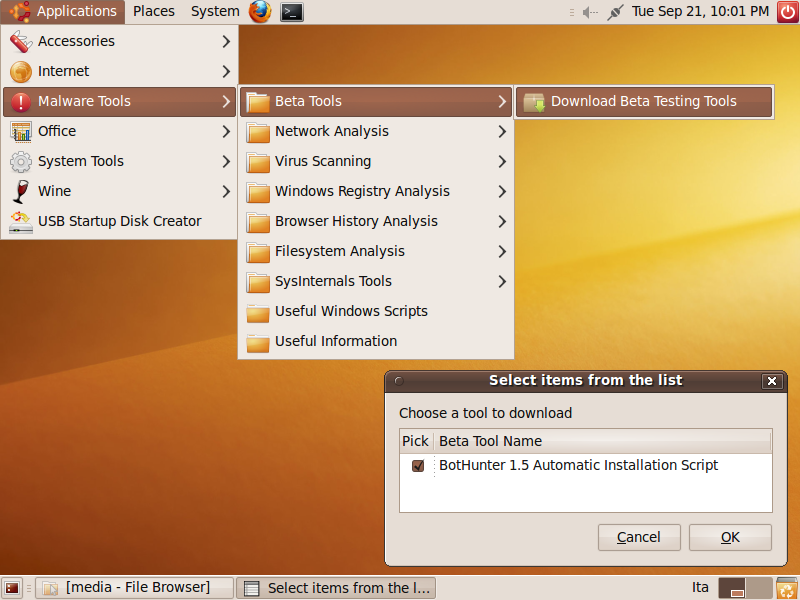The height and width of the screenshot is (600, 800).
Task: Click the SysInternals Tools folder icon
Action: click(258, 282)
